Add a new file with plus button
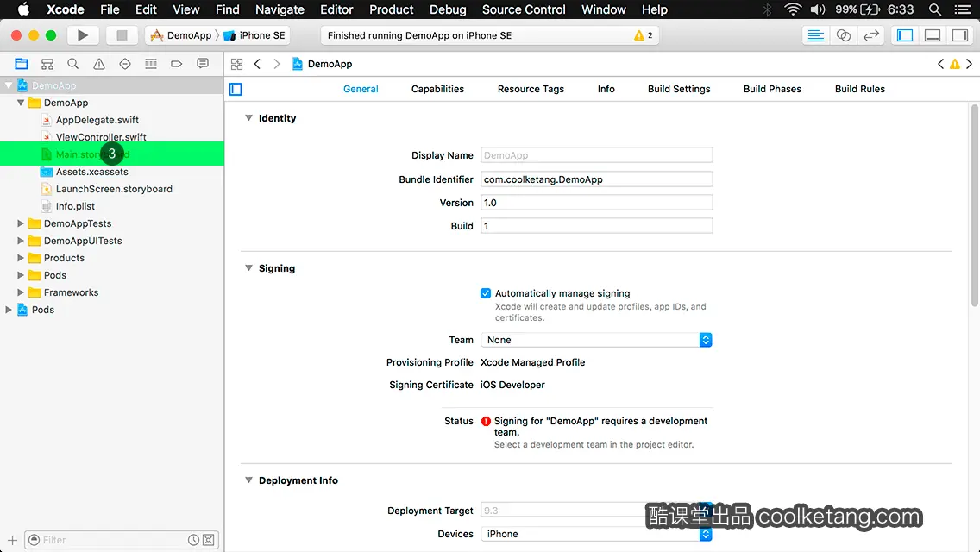Screen dimensions: 980x552 point(12,540)
